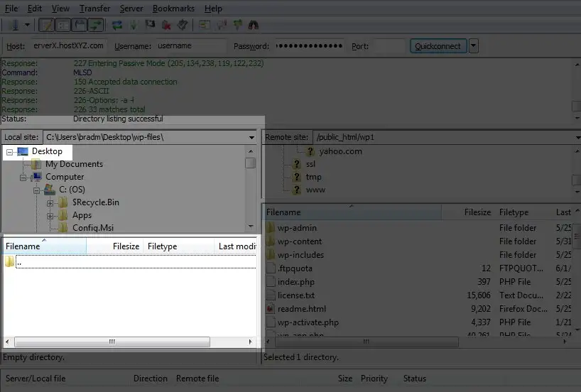Open the Quickconnect history dropdown arrow

click(474, 46)
